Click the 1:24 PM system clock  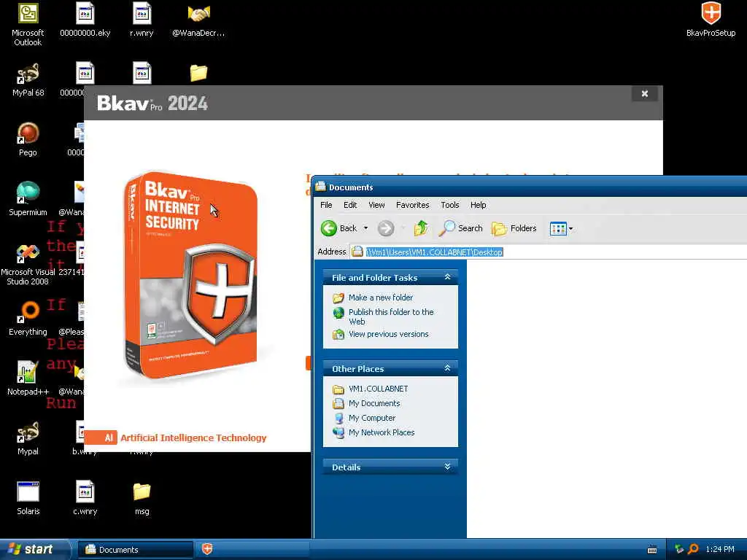(x=720, y=550)
